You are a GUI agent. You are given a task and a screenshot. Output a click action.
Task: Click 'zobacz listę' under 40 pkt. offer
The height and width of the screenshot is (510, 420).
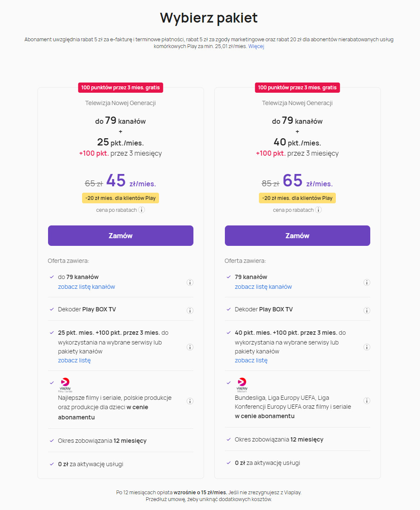(251, 360)
